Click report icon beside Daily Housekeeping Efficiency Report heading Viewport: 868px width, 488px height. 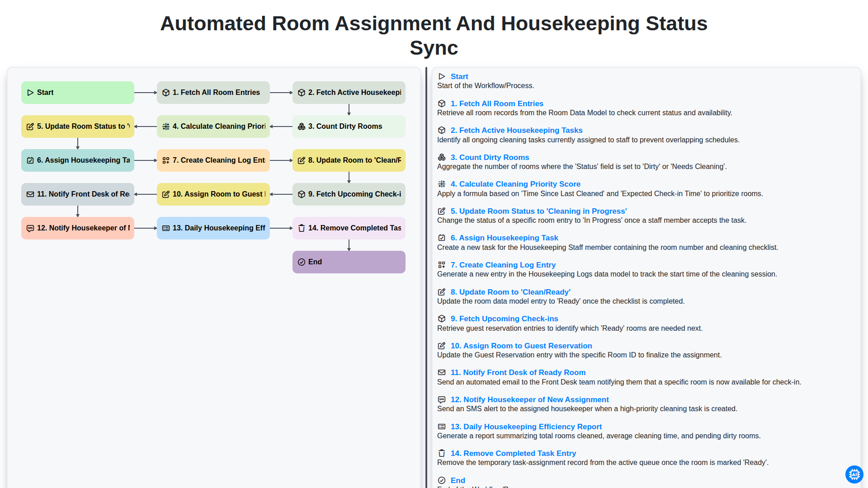442,427
